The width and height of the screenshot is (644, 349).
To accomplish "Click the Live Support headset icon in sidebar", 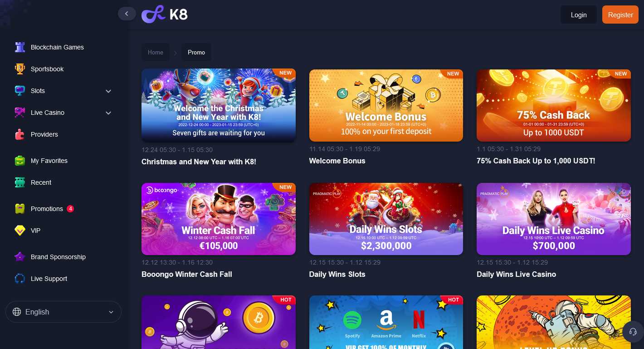I will click(x=20, y=279).
